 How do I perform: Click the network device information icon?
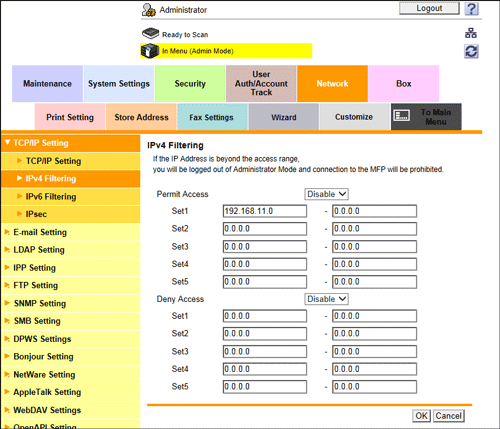(471, 33)
